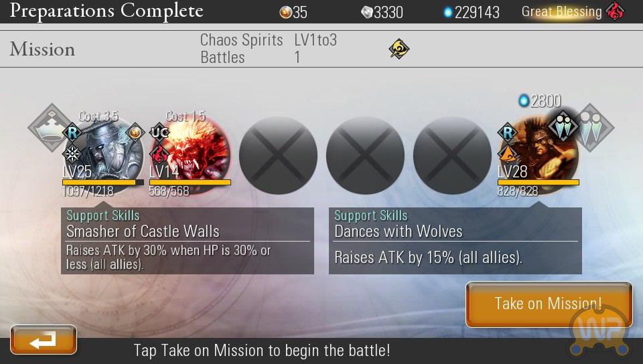Tap the 2800 helper cost label
Viewport: 643px width, 364px height.
(540, 101)
